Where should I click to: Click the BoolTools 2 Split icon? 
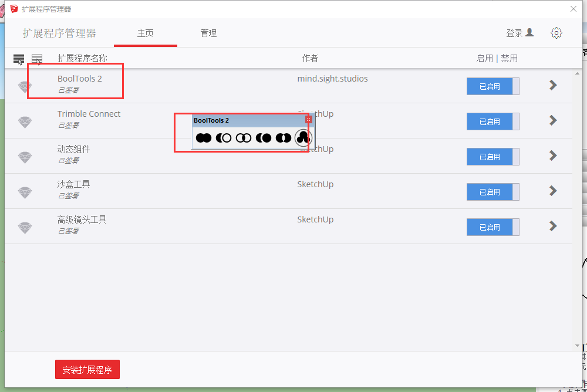point(284,138)
